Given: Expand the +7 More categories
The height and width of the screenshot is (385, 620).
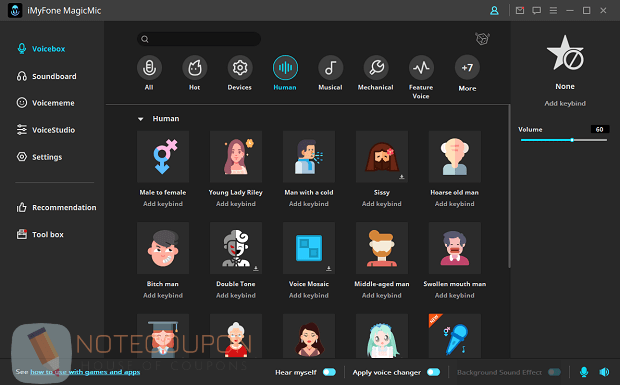Looking at the screenshot, I should click(x=467, y=68).
